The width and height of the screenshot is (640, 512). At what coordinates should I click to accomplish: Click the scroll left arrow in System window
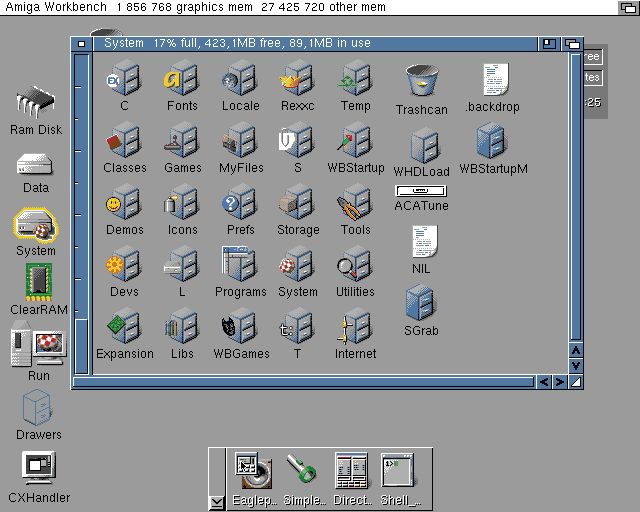(544, 382)
